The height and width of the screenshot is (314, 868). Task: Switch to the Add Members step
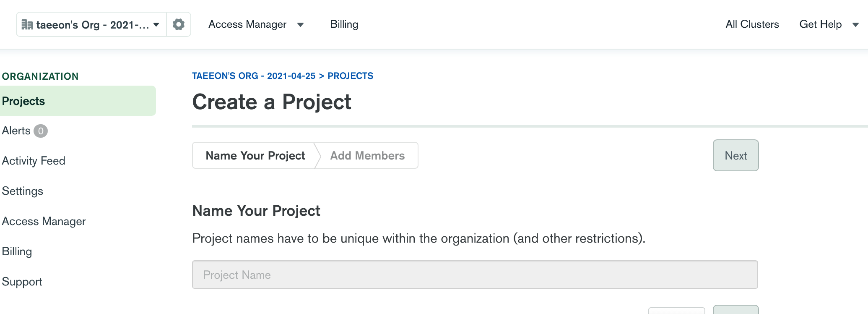click(367, 156)
